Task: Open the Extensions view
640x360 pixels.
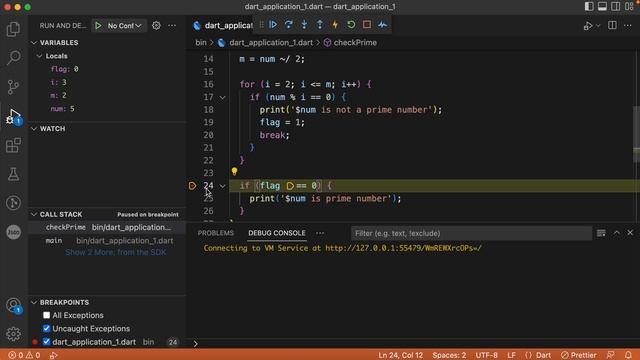Action: pos(13,145)
